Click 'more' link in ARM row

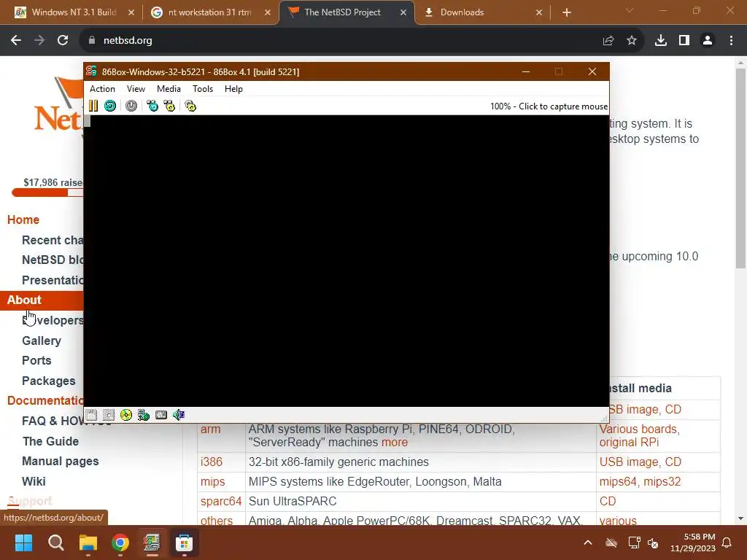click(395, 443)
